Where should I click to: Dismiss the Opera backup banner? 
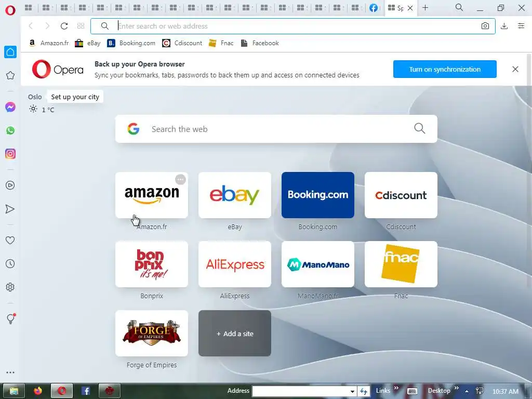[x=515, y=69]
